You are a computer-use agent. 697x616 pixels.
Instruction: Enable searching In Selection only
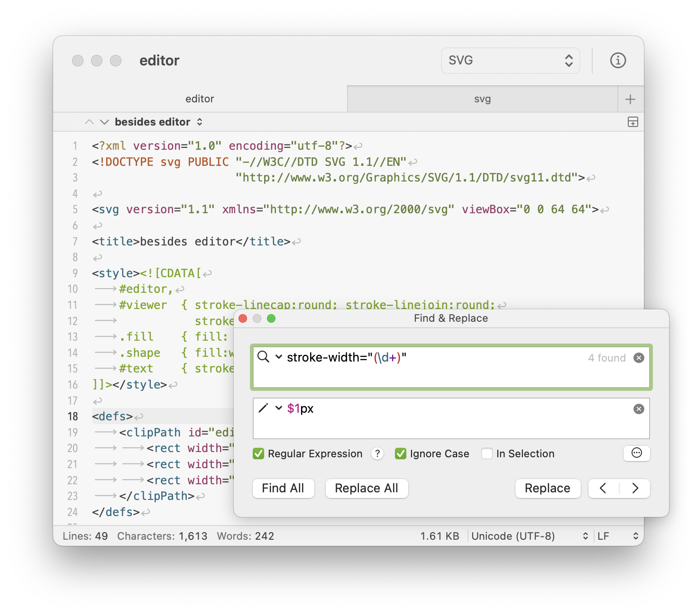(487, 453)
